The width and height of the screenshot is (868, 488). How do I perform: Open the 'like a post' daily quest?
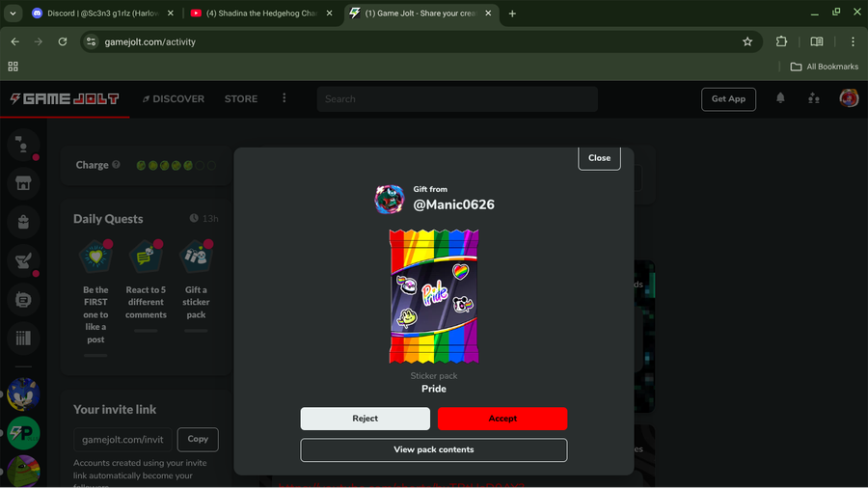(x=95, y=299)
